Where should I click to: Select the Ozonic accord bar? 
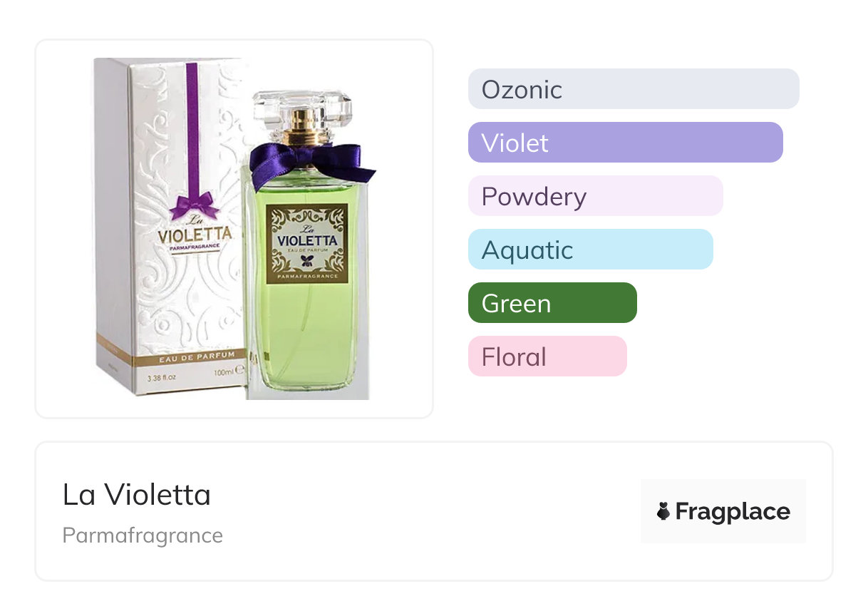[633, 89]
